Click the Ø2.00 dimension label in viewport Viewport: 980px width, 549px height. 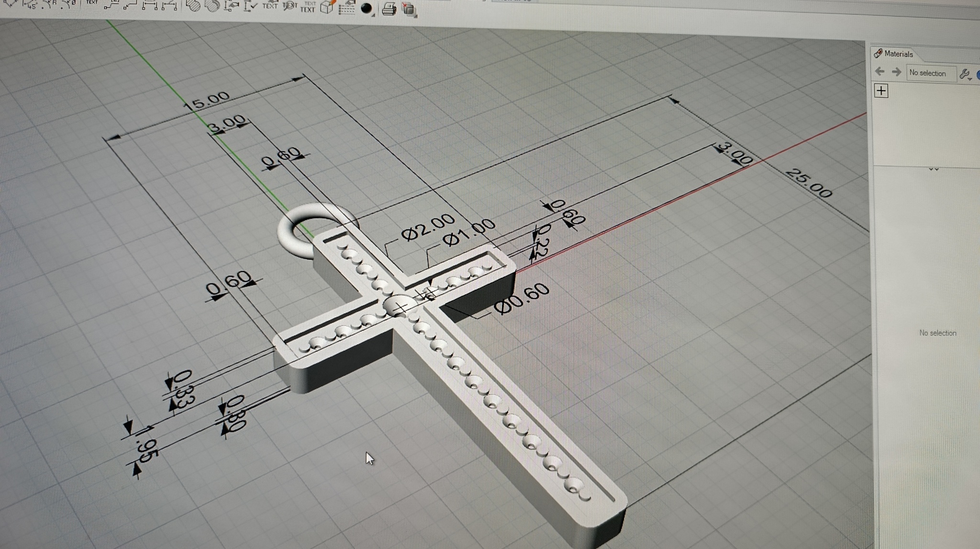point(428,227)
